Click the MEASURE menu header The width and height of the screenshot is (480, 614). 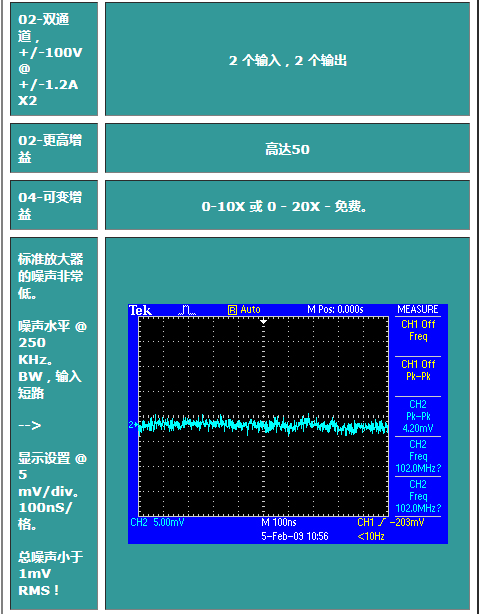tap(418, 309)
